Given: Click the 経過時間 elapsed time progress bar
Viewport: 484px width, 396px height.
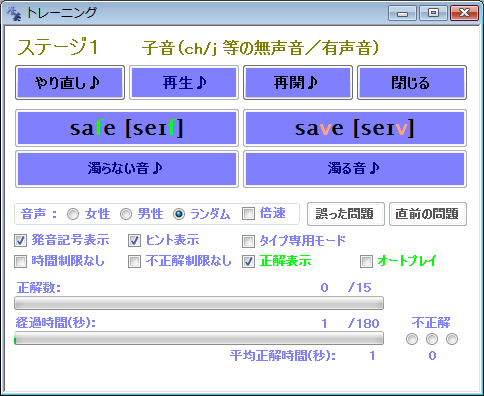Looking at the screenshot, I should 199,338.
